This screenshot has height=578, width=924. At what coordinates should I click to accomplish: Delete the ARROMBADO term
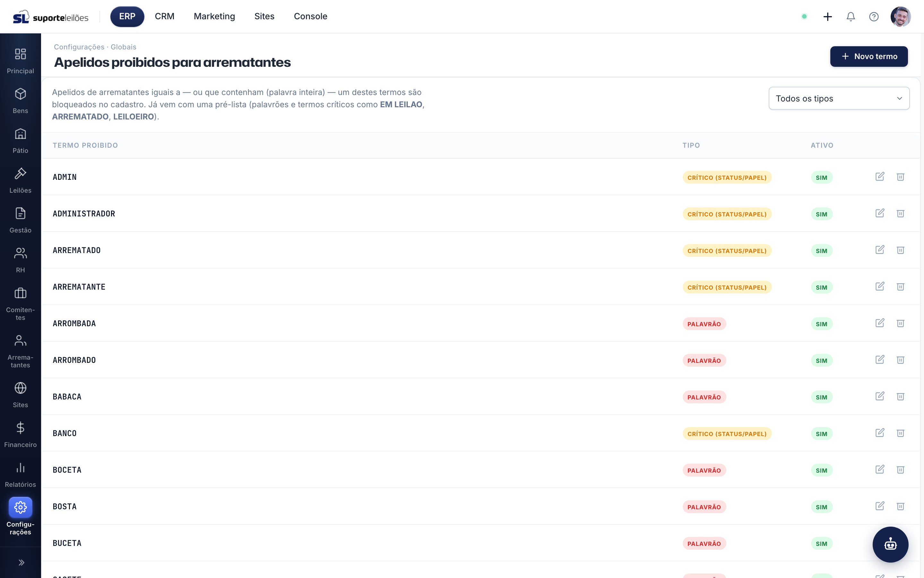(x=900, y=360)
